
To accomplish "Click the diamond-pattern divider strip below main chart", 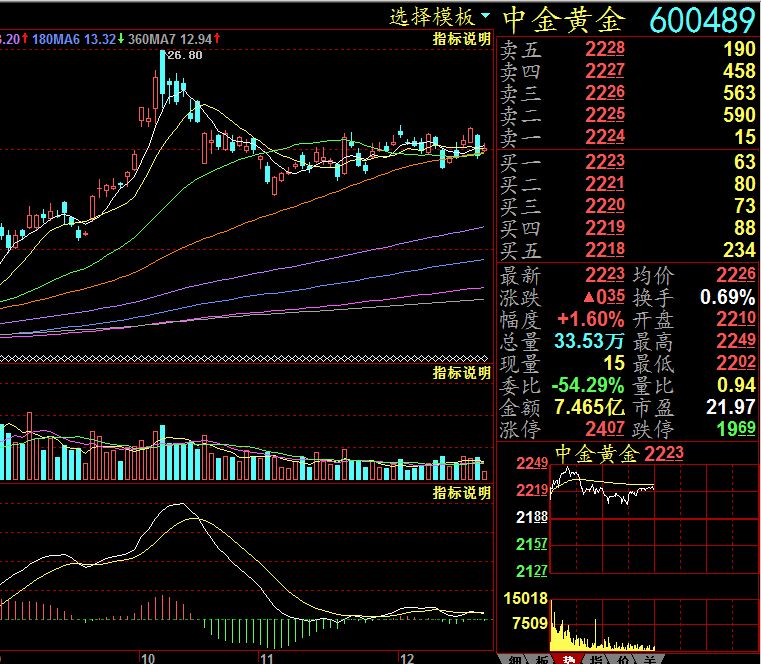I will (x=244, y=359).
